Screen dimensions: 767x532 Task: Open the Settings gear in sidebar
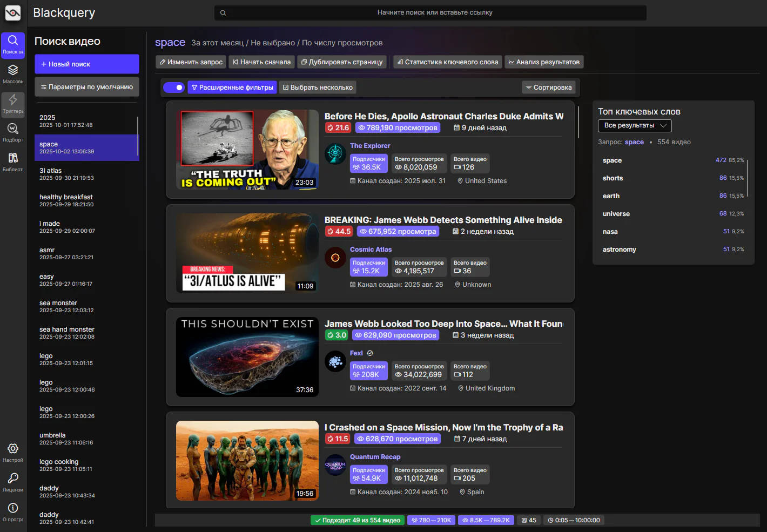point(13,452)
